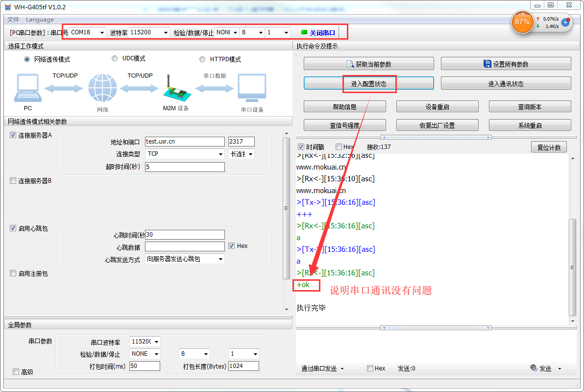
Task: Open the 文件 menu
Action: [x=13, y=20]
